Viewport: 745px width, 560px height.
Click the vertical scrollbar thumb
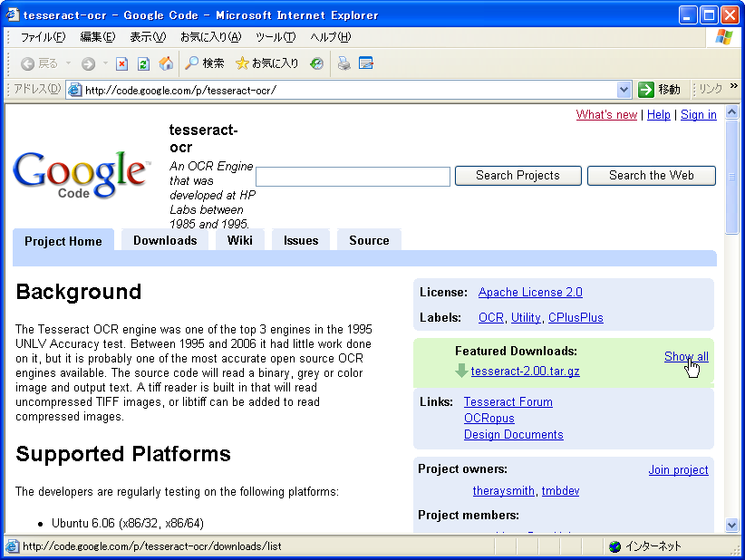732,177
